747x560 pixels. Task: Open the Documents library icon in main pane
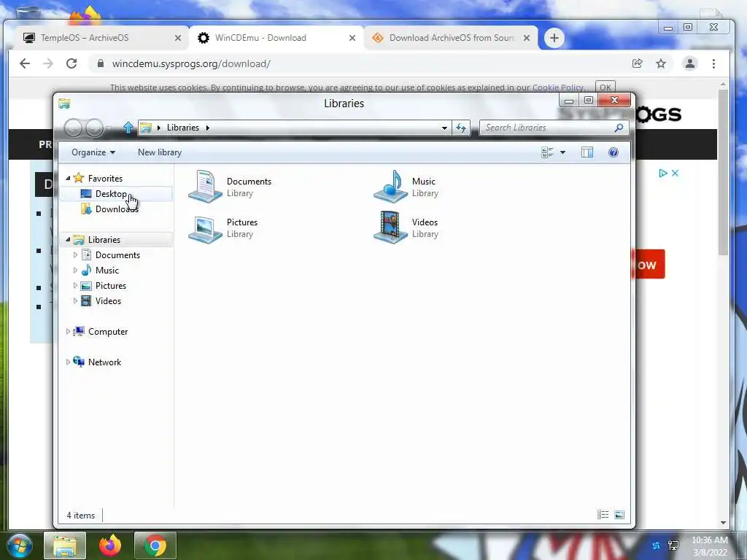pos(205,187)
